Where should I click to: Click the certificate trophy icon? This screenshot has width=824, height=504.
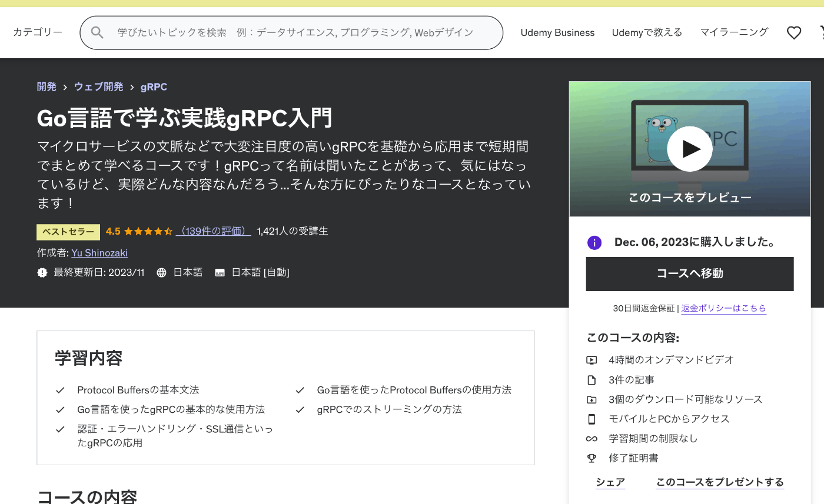tap(592, 458)
